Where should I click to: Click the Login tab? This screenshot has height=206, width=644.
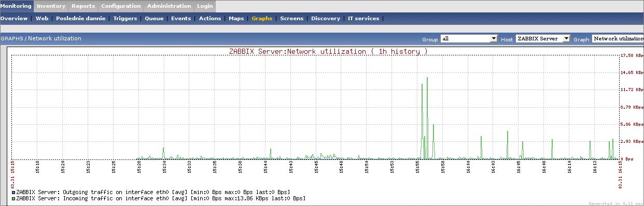(x=205, y=6)
